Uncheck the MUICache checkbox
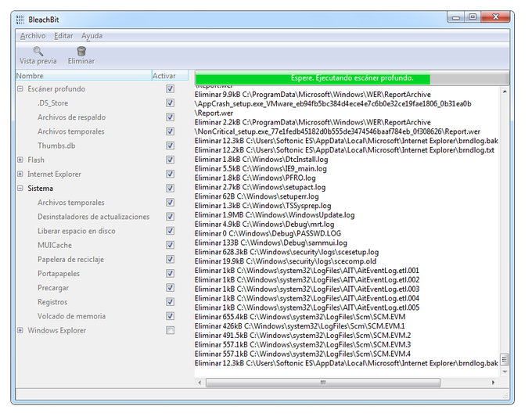 point(171,246)
